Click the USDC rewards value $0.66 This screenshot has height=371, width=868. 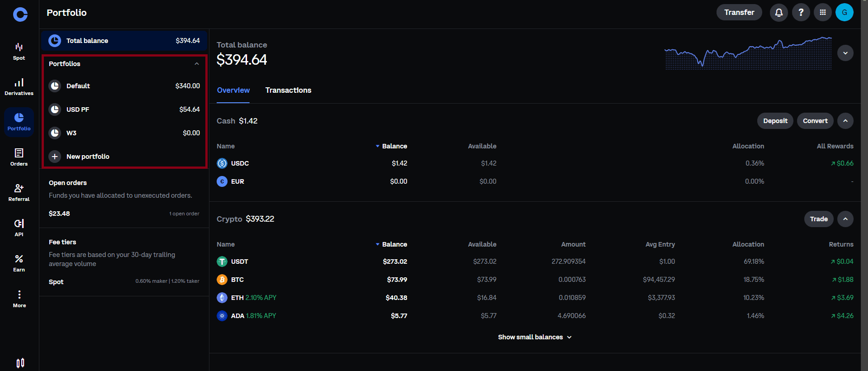click(842, 163)
